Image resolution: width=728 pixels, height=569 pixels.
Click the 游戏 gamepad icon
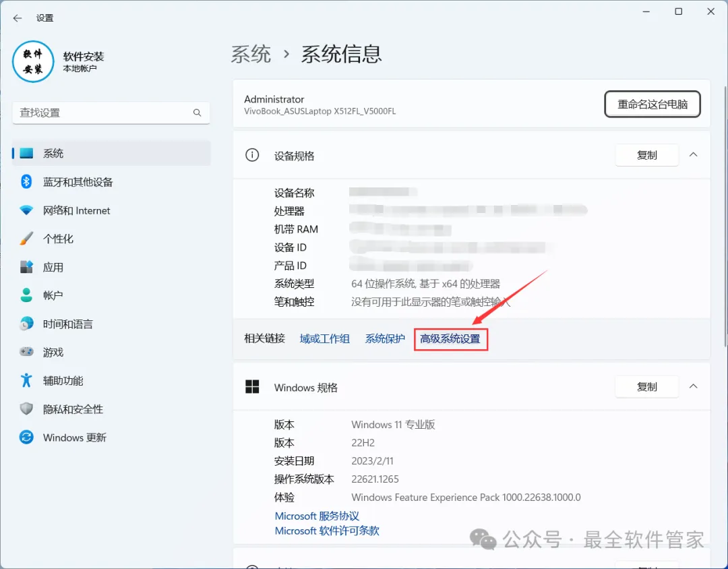coord(26,352)
